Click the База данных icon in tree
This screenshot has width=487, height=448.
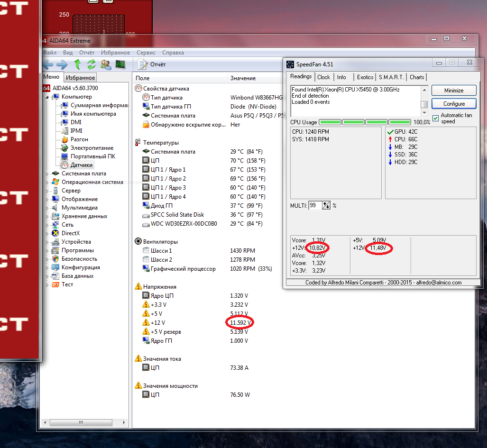[55, 276]
